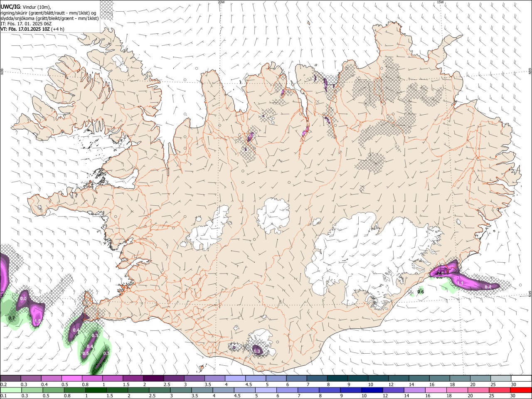Click the '2.5' label under the rain scale

pyautogui.click(x=152, y=396)
